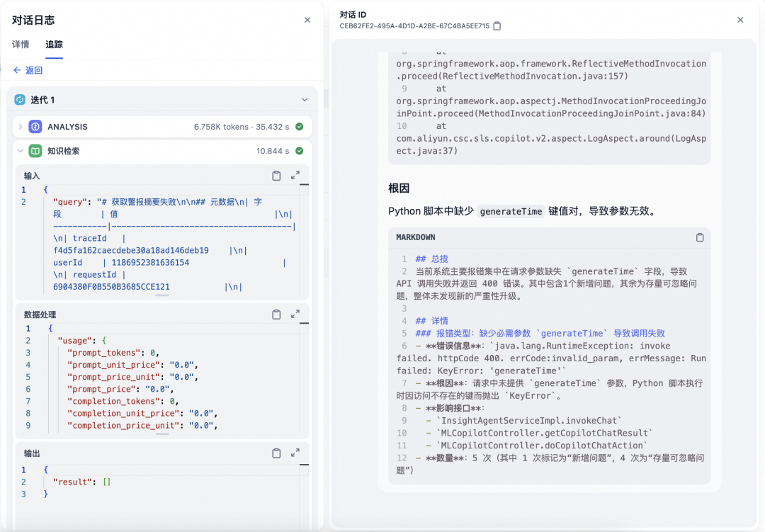Click the green check on ANALYSIS row

tap(299, 127)
